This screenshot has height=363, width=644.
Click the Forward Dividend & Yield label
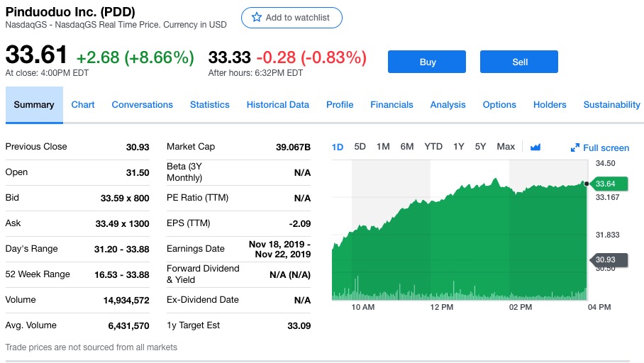click(203, 274)
